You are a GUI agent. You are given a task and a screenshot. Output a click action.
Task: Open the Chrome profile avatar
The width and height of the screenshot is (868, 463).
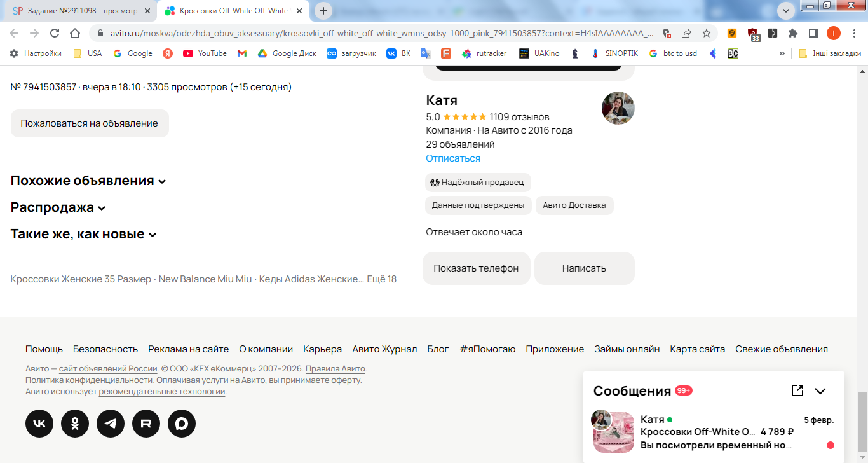pyautogui.click(x=834, y=33)
